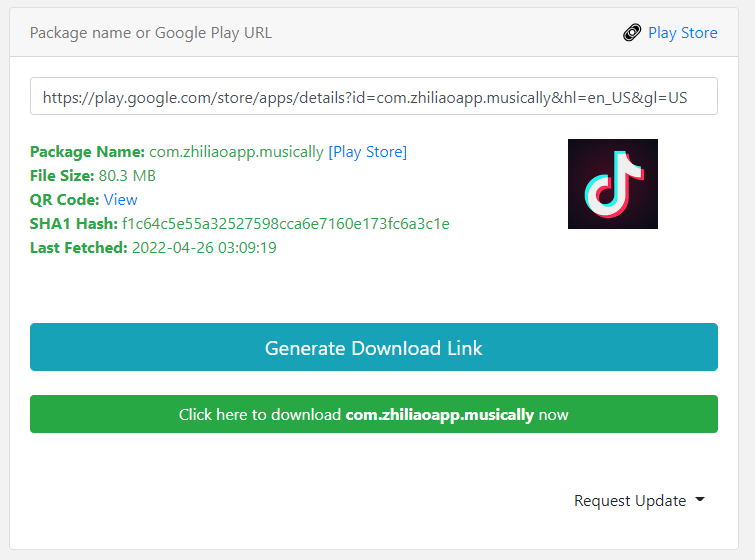This screenshot has height=560, width=755.
Task: Click the green download com.zhiliaoapp.musically button
Action: (x=373, y=414)
